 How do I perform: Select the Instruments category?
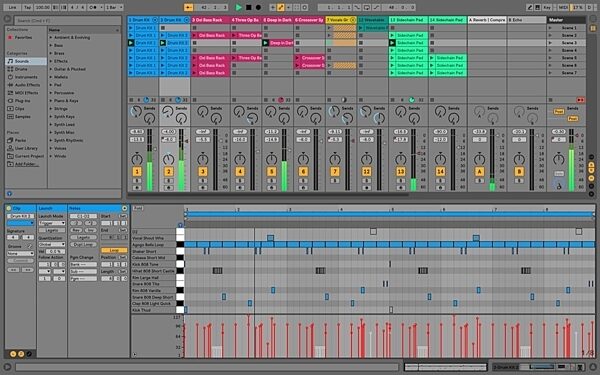tap(26, 77)
